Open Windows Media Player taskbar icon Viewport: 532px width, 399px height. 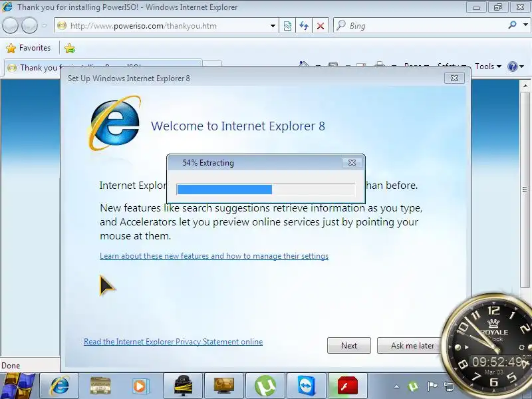(140, 386)
